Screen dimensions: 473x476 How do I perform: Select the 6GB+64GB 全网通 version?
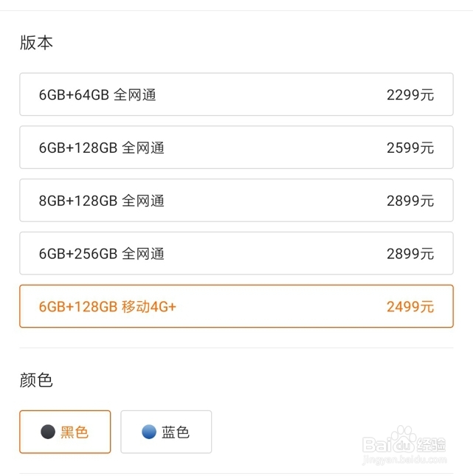236,94
